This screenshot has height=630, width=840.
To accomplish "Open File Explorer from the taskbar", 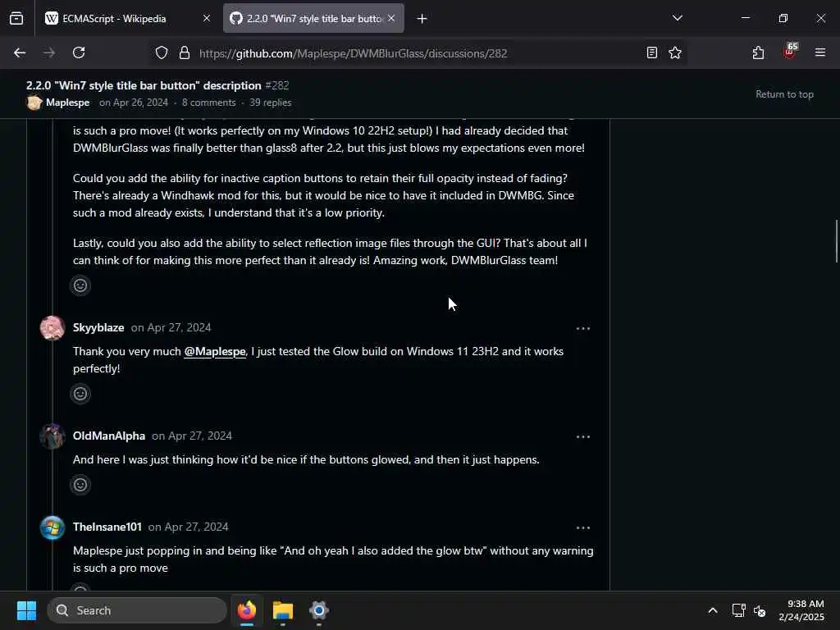I will pyautogui.click(x=283, y=610).
